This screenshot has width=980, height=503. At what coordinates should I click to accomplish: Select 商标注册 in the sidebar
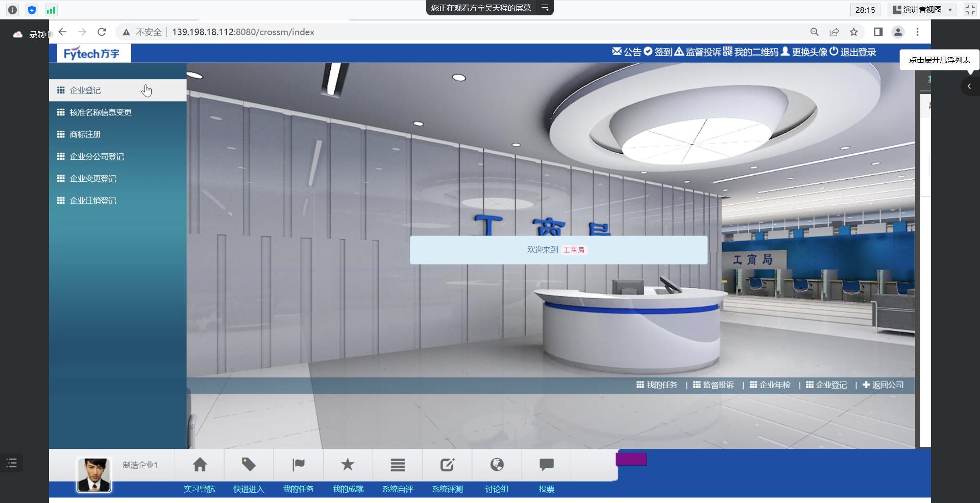click(85, 134)
